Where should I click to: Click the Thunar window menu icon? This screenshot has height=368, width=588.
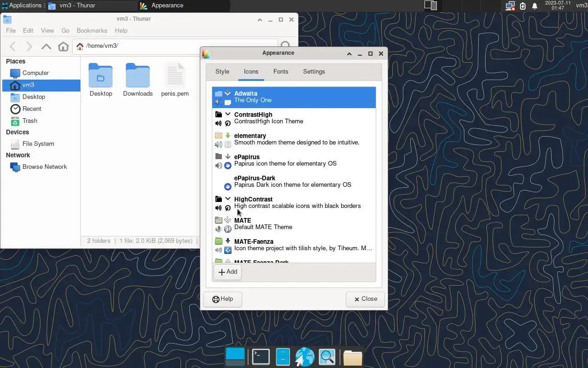click(7, 19)
